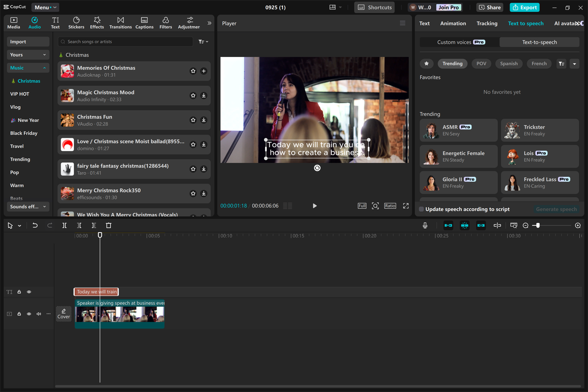Download the Magic Christmas Mood track
The height and width of the screenshot is (392, 588).
point(204,96)
